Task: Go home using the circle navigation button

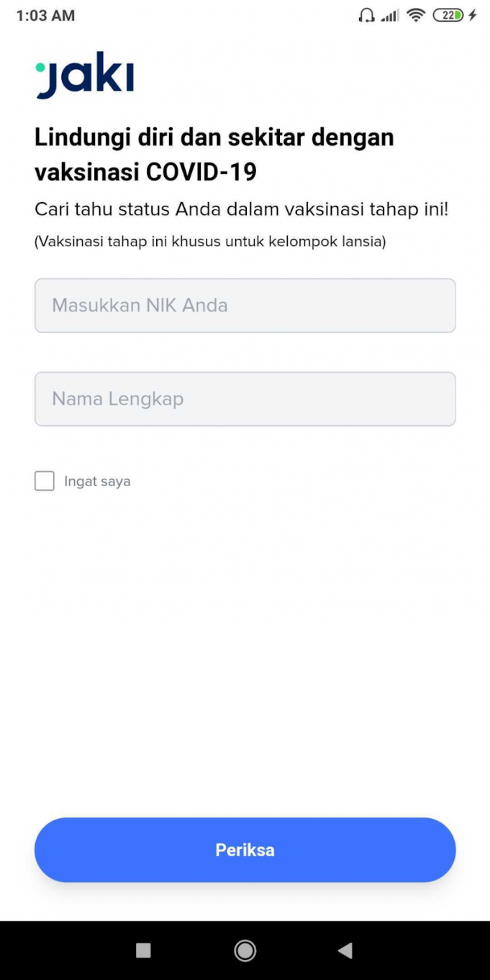Action: point(245,950)
